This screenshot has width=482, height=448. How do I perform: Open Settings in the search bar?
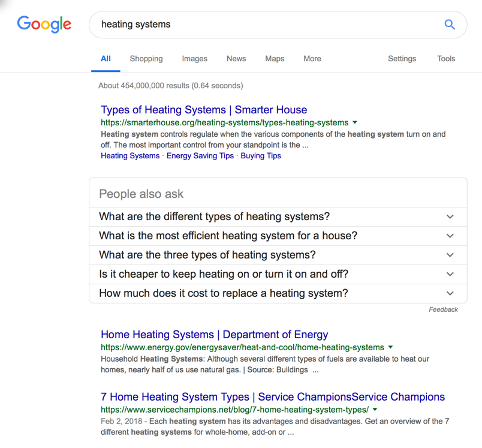(402, 59)
